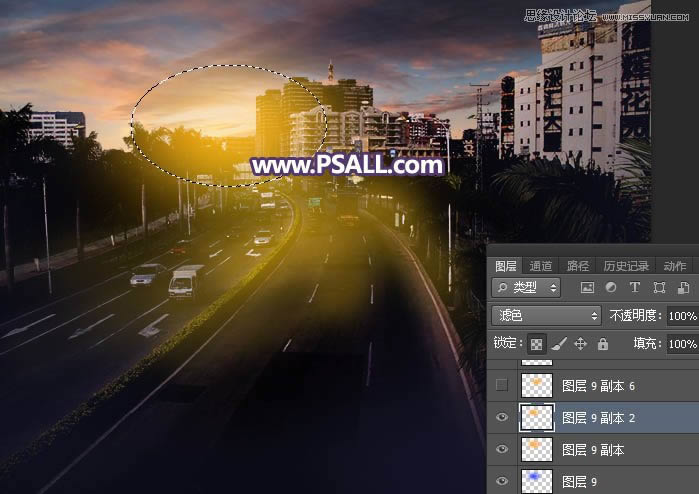Click the 不透明度 value field
This screenshot has height=494, width=699.
click(x=682, y=315)
